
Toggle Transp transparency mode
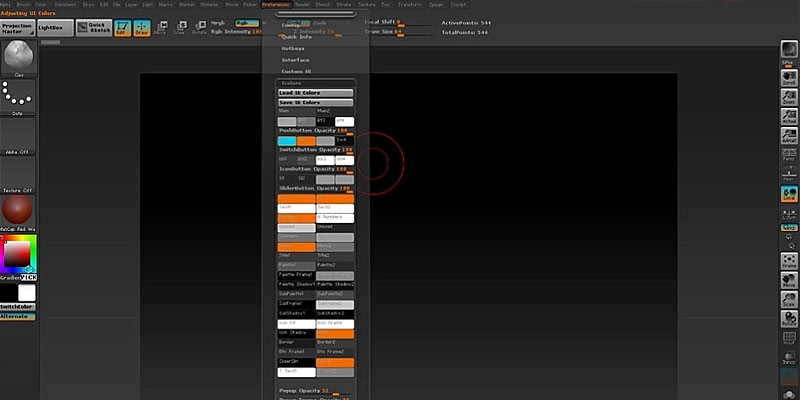coord(789,357)
